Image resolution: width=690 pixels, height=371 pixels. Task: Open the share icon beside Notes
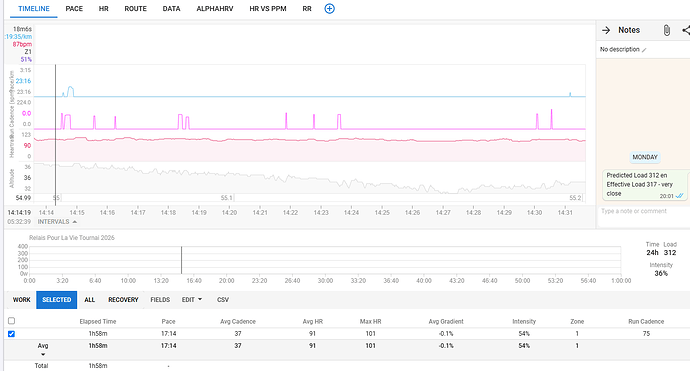tap(686, 30)
